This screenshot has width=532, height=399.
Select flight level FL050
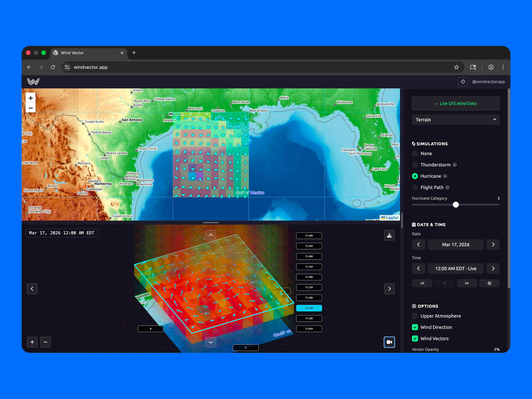[x=309, y=329]
